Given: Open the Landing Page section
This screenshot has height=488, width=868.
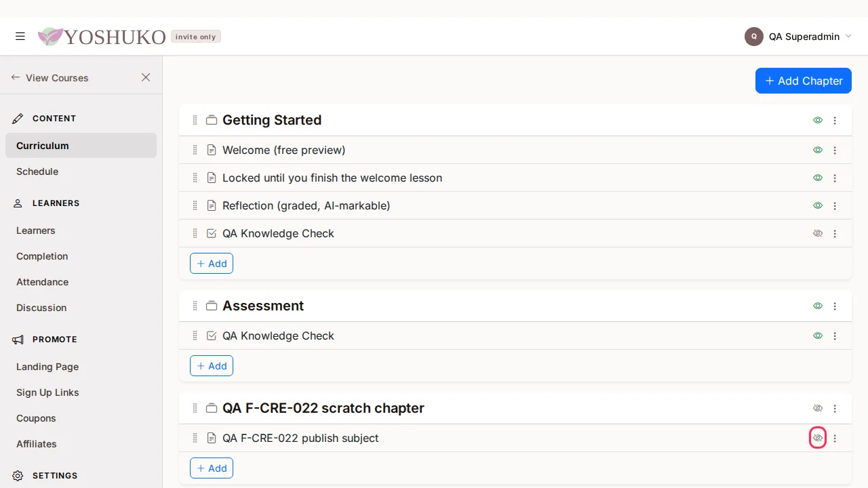Looking at the screenshot, I should click(x=81, y=367).
